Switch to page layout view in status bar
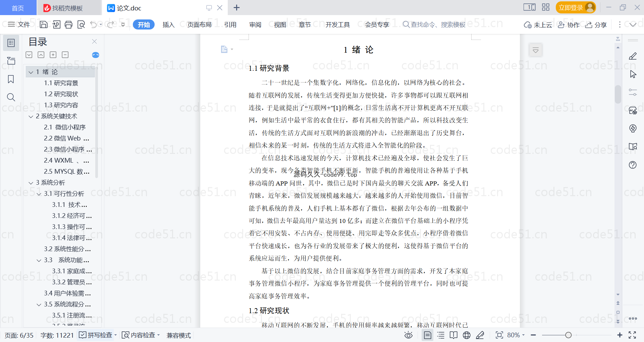 pyautogui.click(x=427, y=335)
